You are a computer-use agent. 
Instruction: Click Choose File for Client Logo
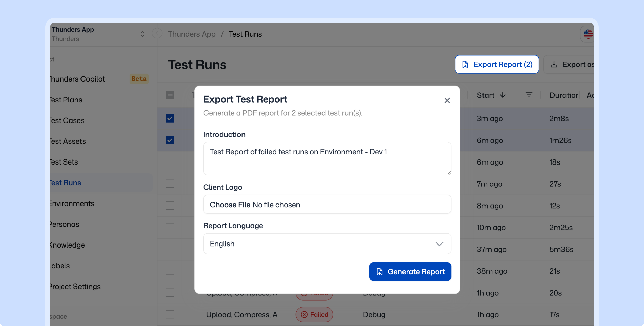(230, 205)
